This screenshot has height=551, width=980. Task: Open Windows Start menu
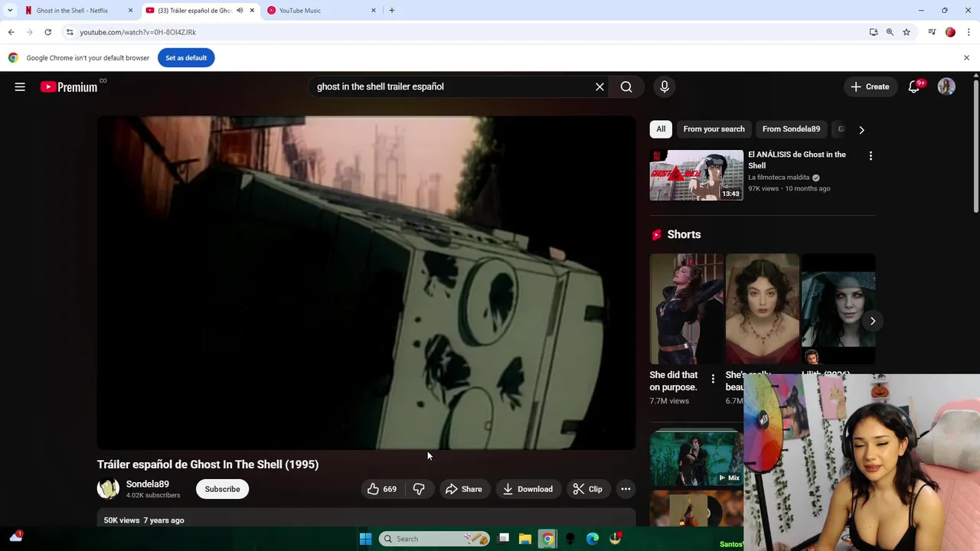(365, 539)
